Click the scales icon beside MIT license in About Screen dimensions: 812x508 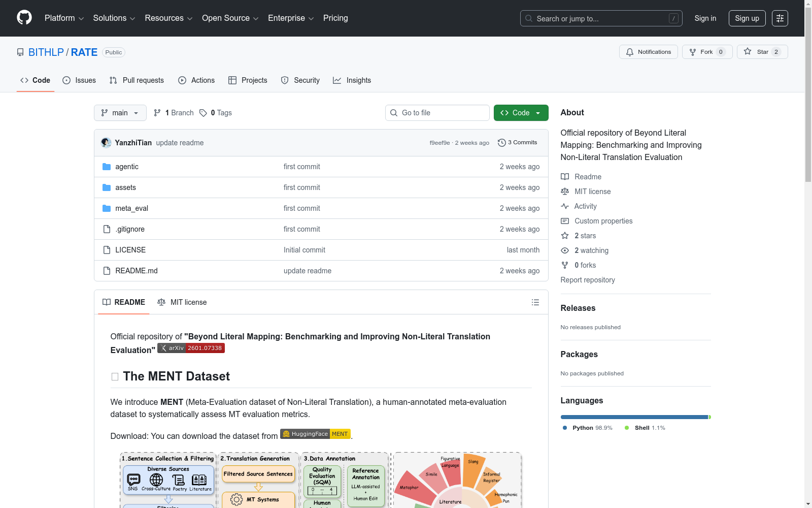click(565, 192)
